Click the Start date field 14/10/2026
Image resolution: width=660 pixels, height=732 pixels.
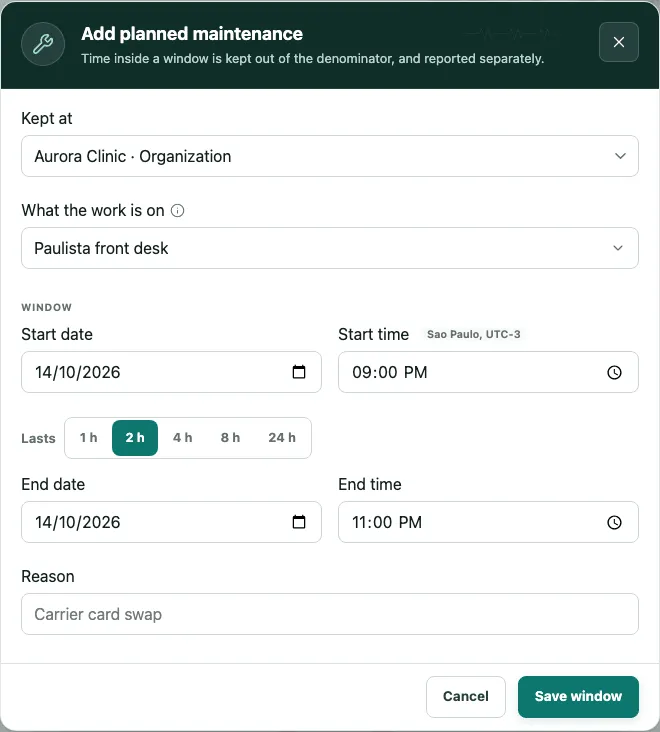171,372
